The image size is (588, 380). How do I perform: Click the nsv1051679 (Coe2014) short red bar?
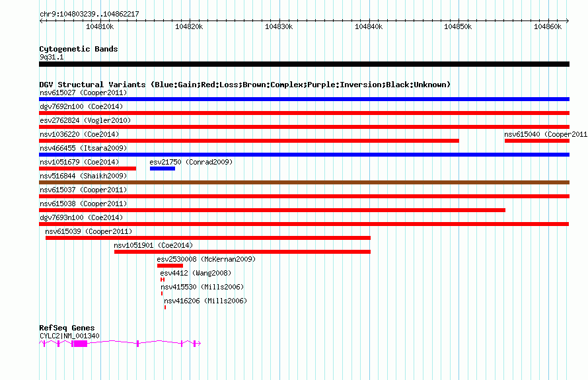click(87, 169)
